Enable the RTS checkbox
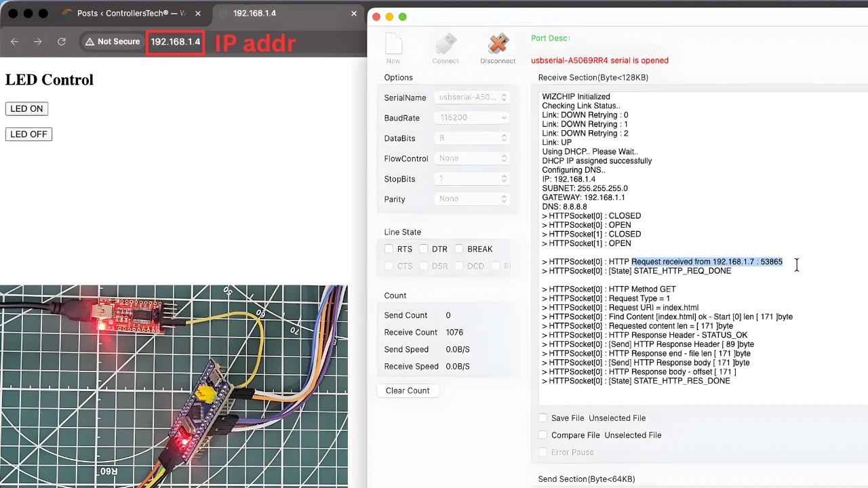The image size is (868, 488). pyautogui.click(x=389, y=249)
